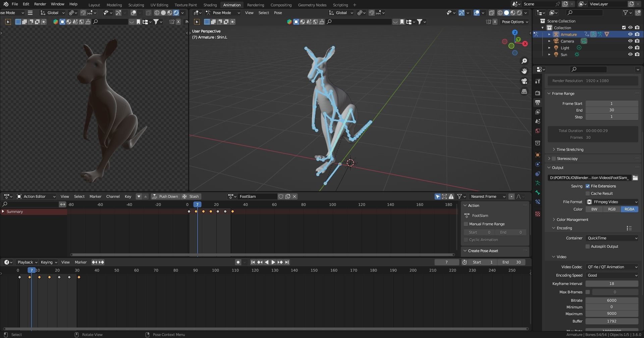
Task: Play animation forward
Action: click(273, 262)
